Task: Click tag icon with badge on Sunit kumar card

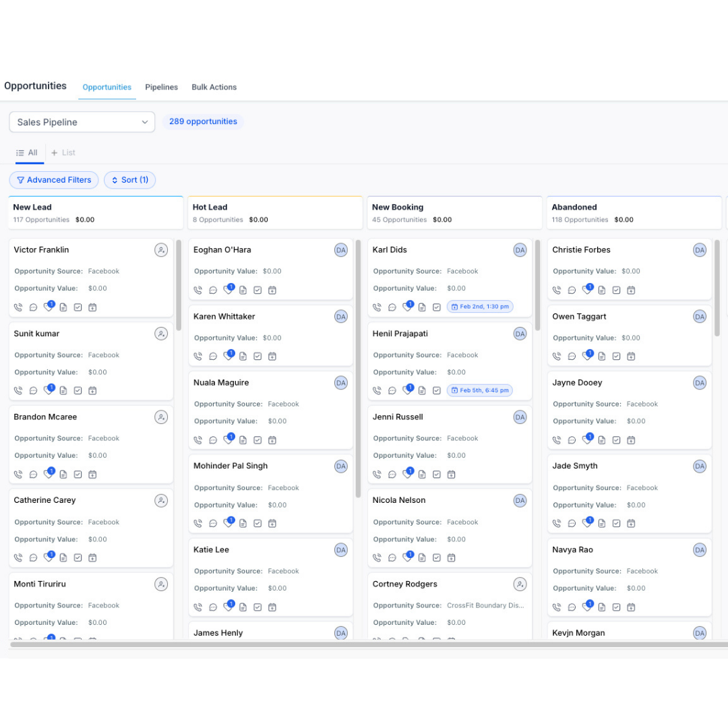Action: (49, 390)
